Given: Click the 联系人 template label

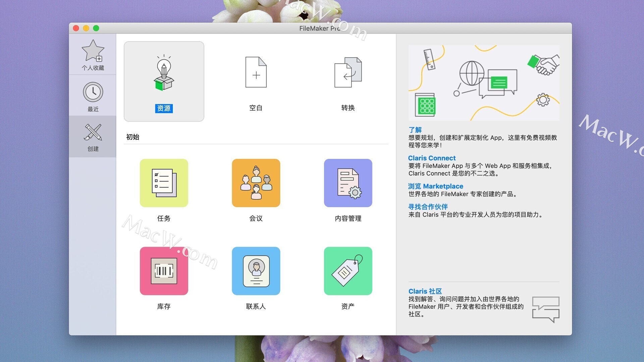Looking at the screenshot, I should (256, 306).
